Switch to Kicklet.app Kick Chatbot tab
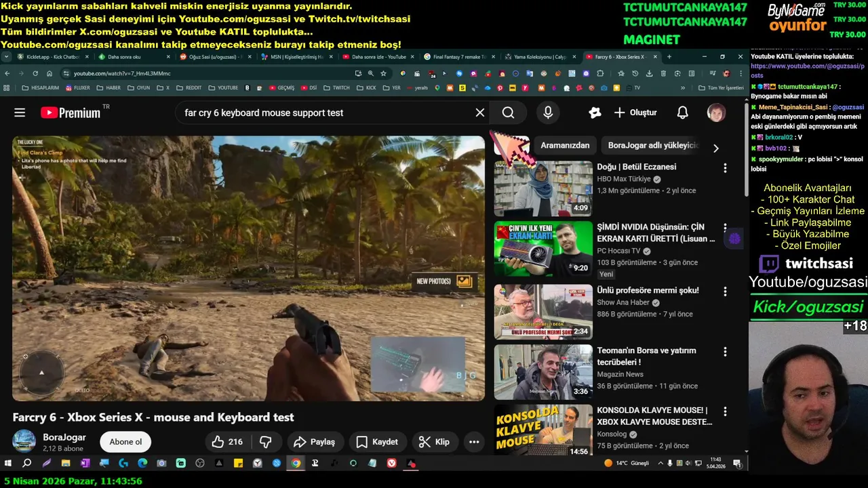868x488 pixels. [53, 57]
